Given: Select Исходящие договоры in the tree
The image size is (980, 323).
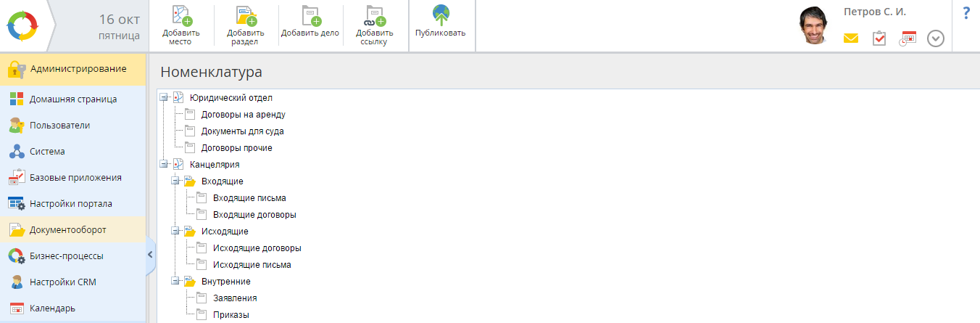Looking at the screenshot, I should click(x=257, y=248).
